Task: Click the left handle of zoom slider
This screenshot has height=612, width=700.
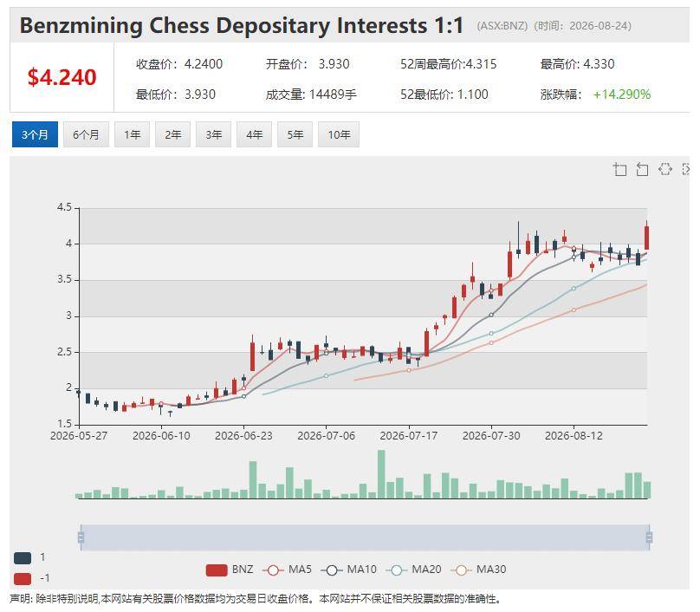Action: (81, 537)
